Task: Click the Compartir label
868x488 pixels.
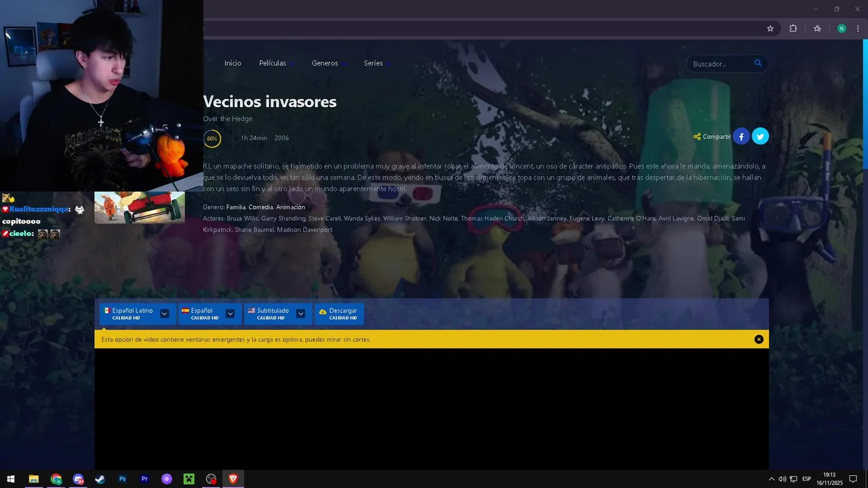Action: click(x=717, y=136)
